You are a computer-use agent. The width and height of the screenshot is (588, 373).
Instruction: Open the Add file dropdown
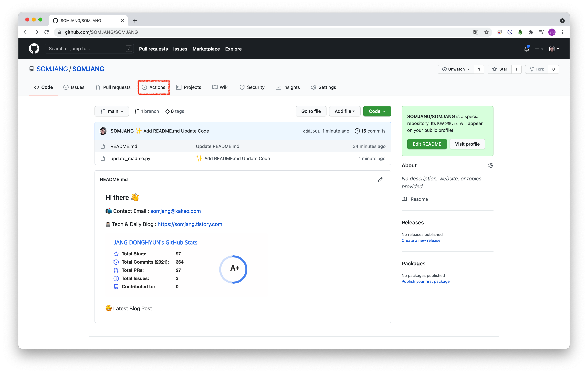tap(345, 111)
